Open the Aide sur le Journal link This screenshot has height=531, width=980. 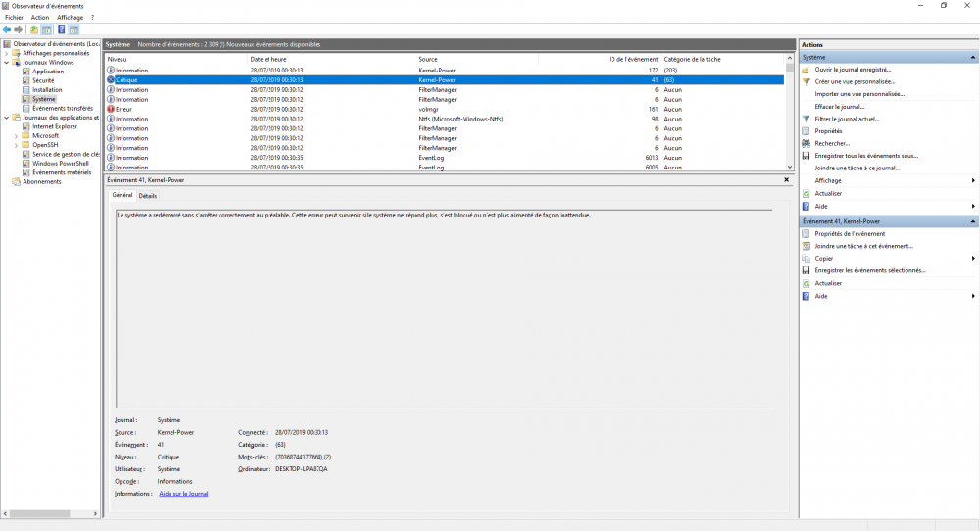183,494
